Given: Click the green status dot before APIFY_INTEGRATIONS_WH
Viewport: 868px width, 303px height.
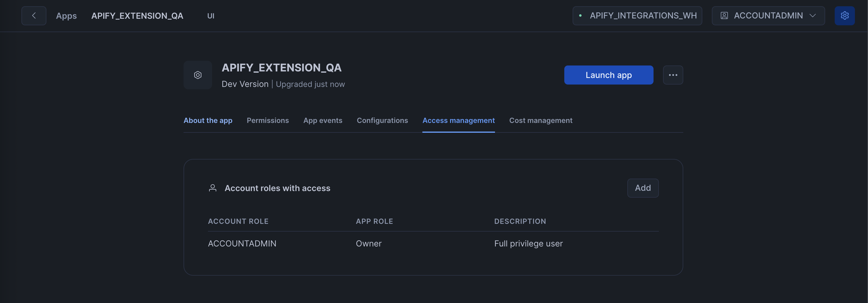Looking at the screenshot, I should [581, 15].
